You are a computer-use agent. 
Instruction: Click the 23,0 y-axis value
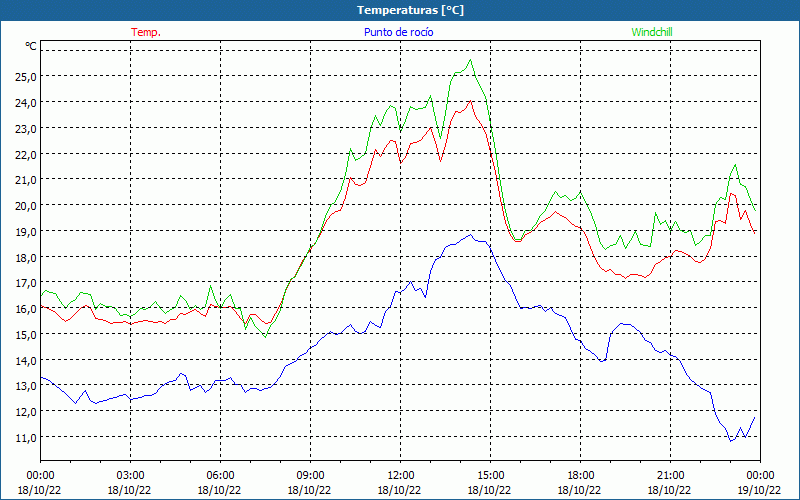pos(26,129)
